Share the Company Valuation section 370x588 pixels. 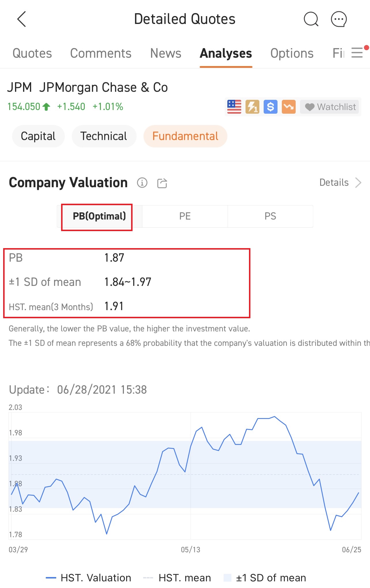tap(162, 183)
